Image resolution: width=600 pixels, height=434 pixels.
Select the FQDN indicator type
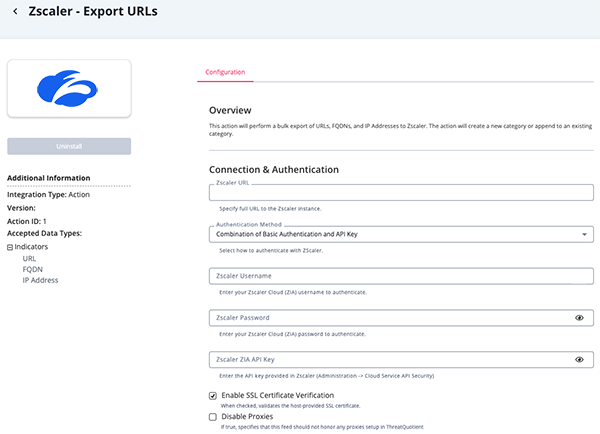pyautogui.click(x=33, y=269)
